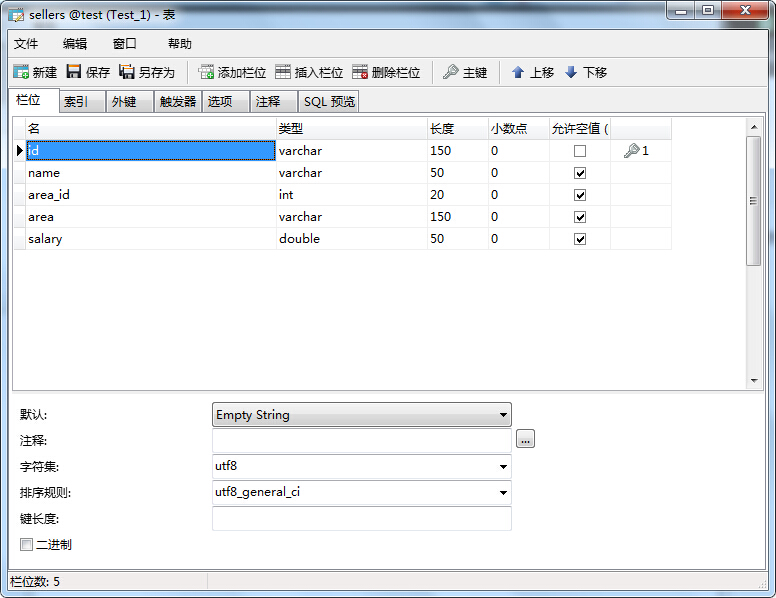Uncheck allow null for the area_id field
Viewport: 776px width, 598px height.
coord(580,195)
